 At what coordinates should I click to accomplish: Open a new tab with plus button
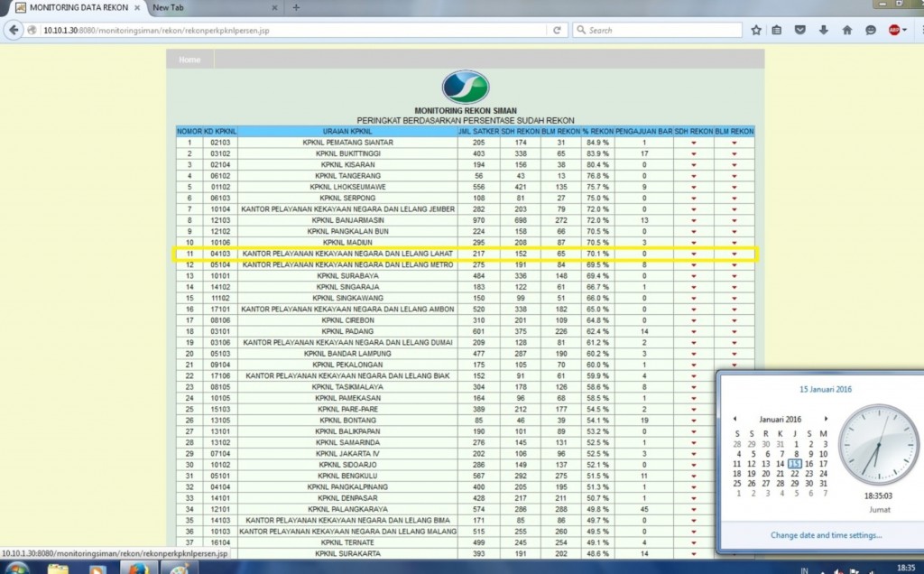click(296, 7)
